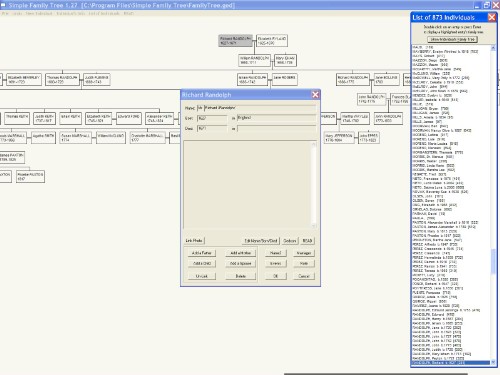Click the Died year field
500x375 pixels.
coord(212,129)
